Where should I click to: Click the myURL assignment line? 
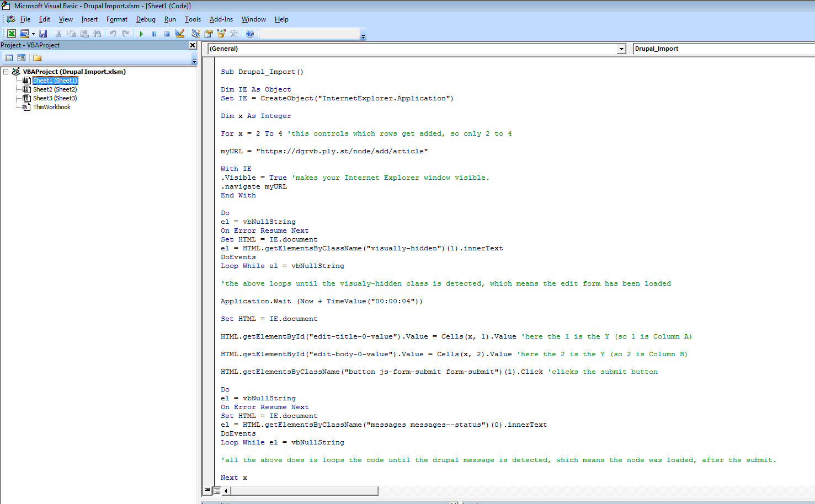324,151
